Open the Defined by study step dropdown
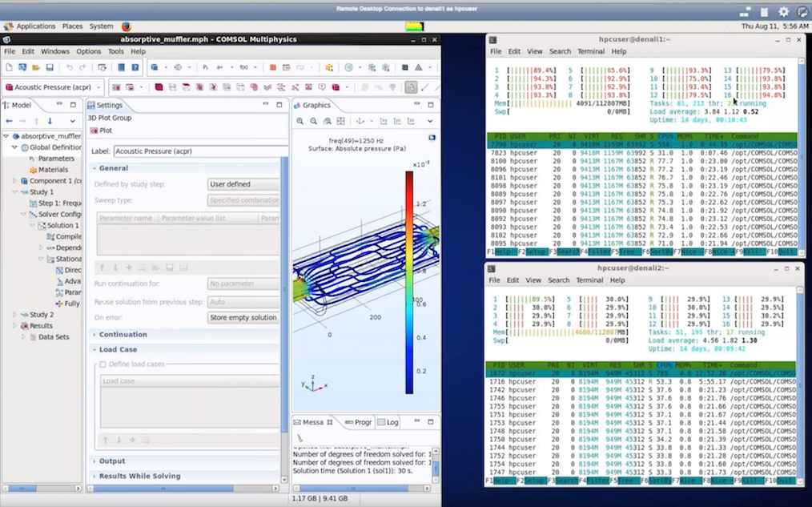 point(243,184)
